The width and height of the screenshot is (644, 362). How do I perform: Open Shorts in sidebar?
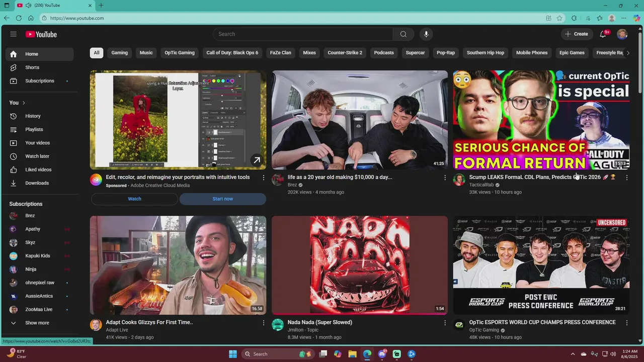40,67
